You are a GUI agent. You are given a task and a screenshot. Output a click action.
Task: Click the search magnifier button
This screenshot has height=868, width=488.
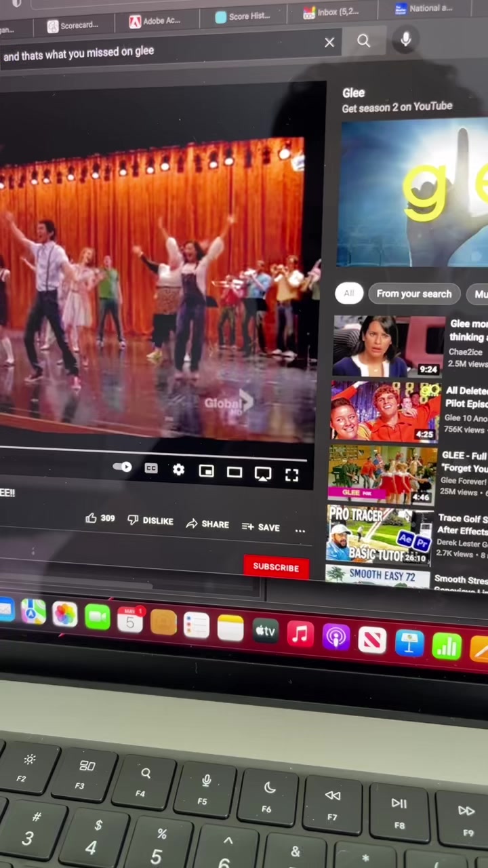coord(364,41)
